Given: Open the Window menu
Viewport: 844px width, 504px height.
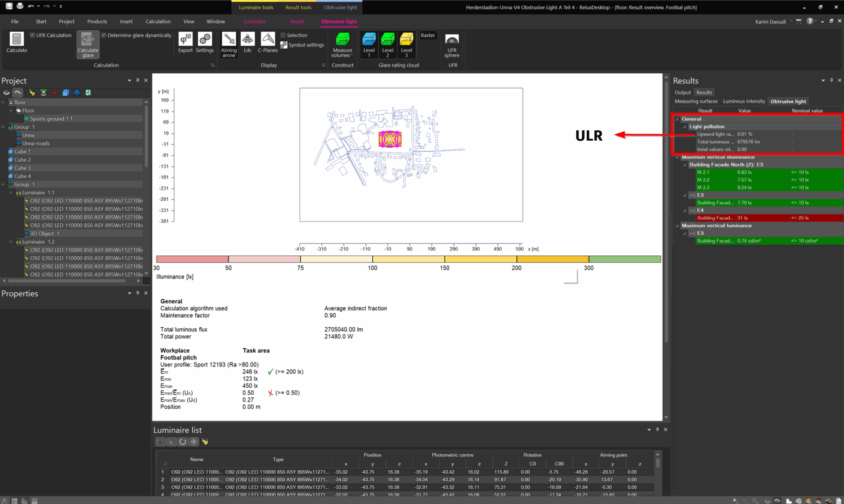Looking at the screenshot, I should 216,22.
